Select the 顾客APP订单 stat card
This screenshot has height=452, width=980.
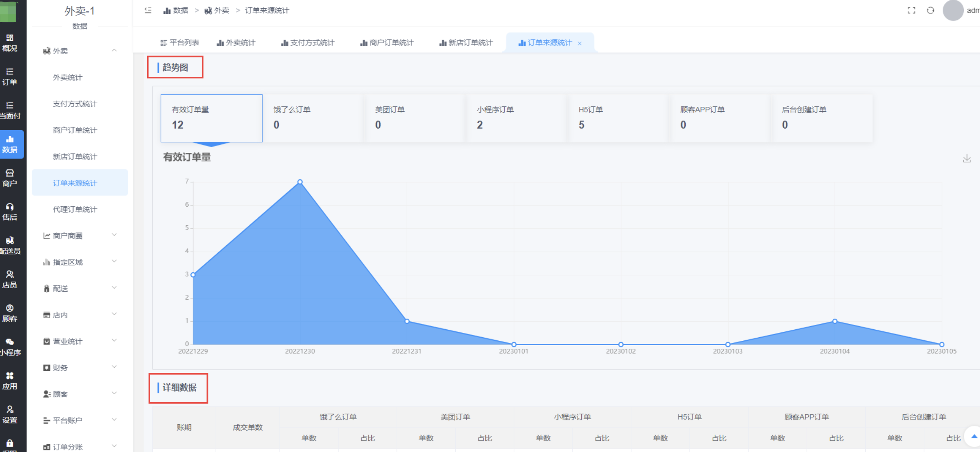tap(720, 118)
